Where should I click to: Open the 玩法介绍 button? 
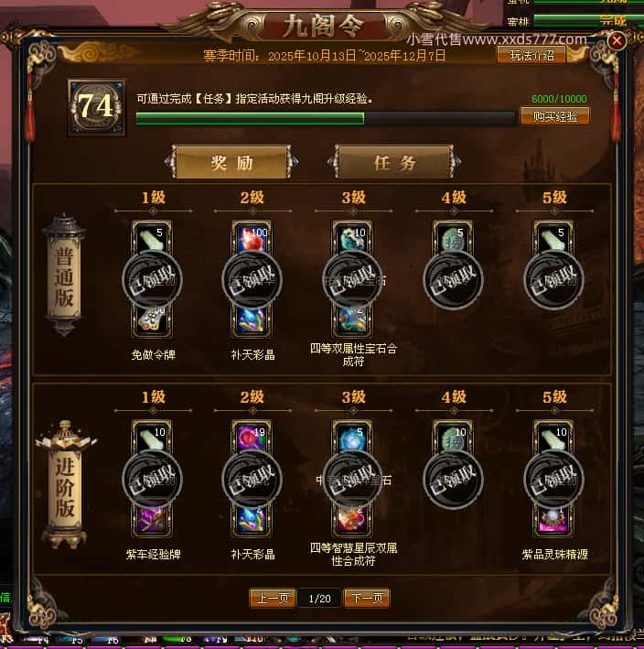531,56
